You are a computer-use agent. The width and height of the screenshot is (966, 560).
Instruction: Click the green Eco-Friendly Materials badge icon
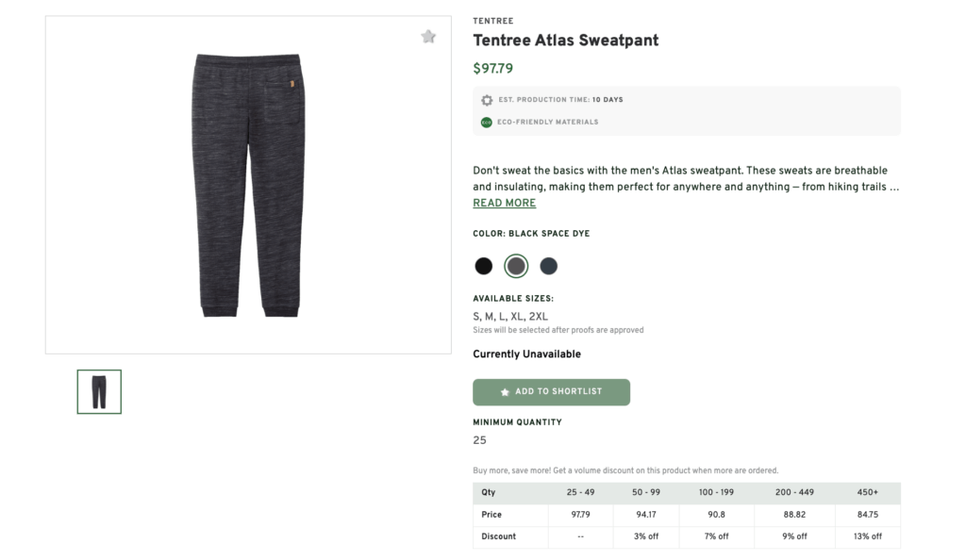[484, 122]
